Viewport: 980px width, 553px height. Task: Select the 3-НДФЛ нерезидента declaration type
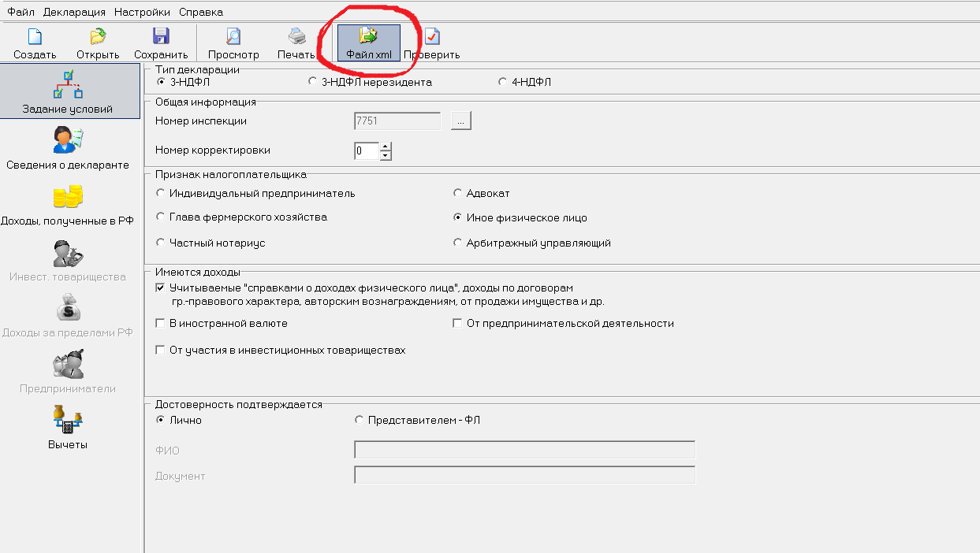[x=314, y=82]
